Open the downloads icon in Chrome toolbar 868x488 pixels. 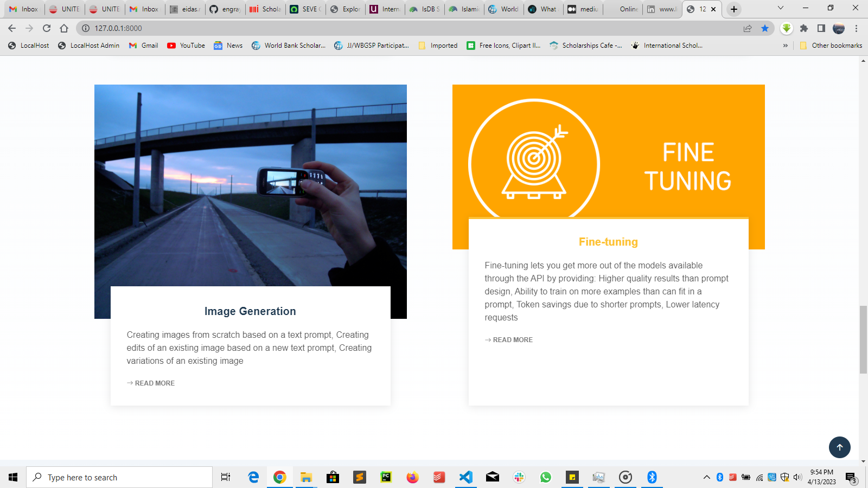pos(787,28)
